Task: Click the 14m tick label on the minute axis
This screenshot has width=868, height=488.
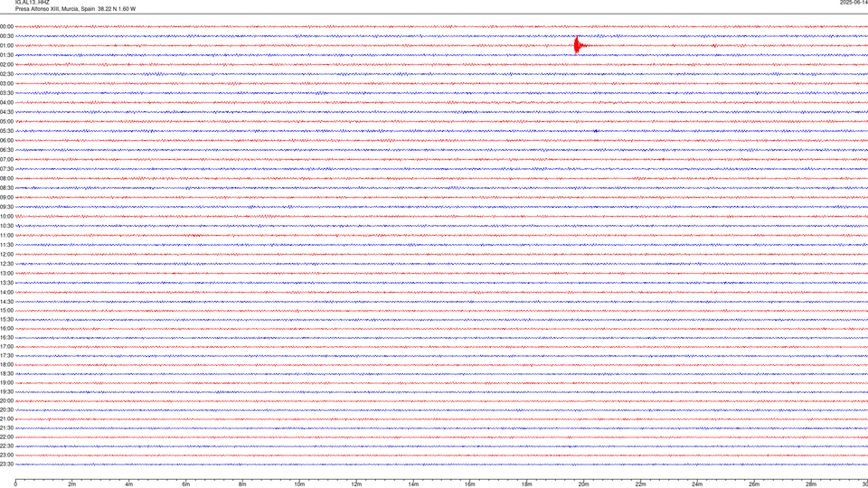Action: coord(413,484)
